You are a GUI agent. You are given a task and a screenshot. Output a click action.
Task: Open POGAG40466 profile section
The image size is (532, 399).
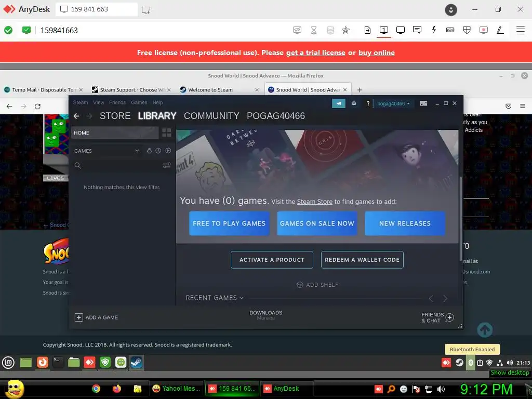[x=276, y=116]
